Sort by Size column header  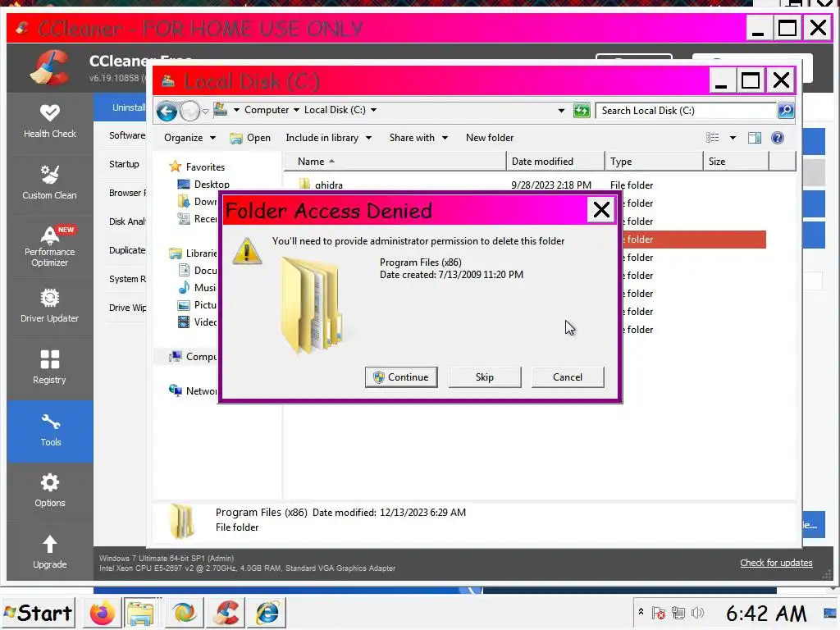coord(736,162)
